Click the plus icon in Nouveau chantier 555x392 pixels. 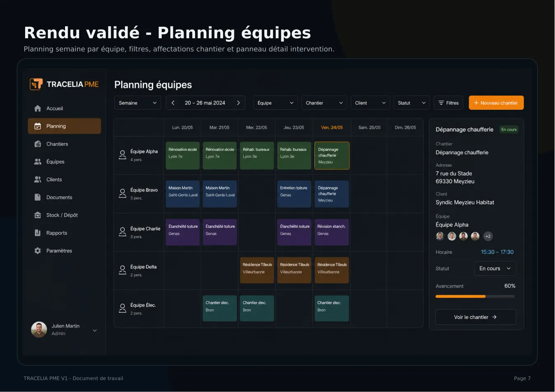point(476,103)
